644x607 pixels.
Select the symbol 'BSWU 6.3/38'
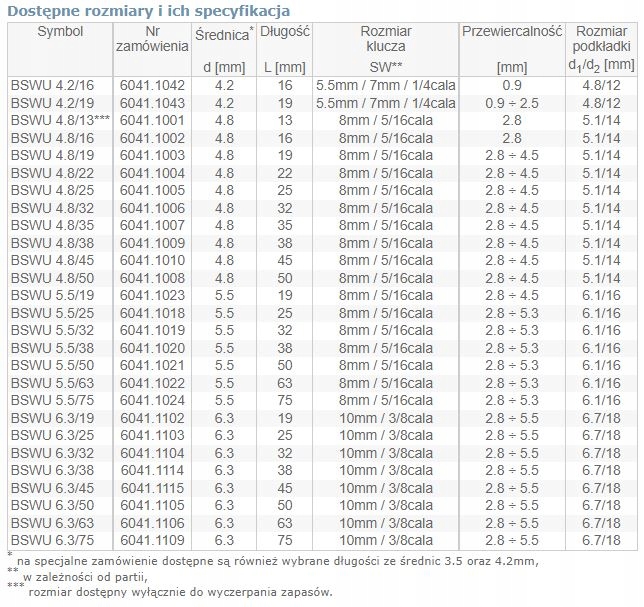click(x=52, y=470)
